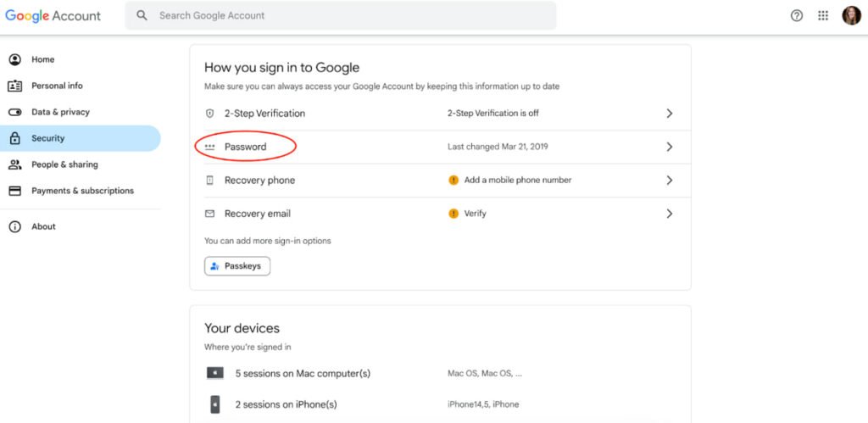Click the How you sign in to Google heading
This screenshot has width=868, height=423.
point(281,68)
